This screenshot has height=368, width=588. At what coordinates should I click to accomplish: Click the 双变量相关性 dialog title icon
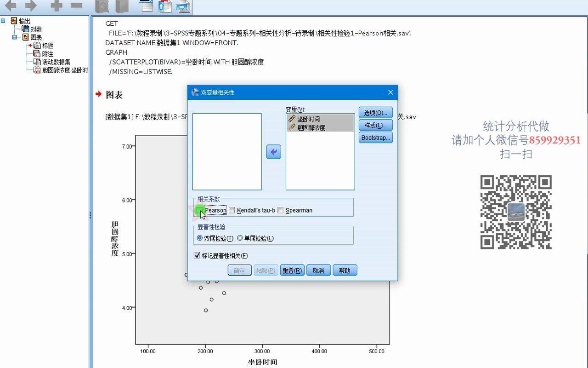tap(195, 92)
